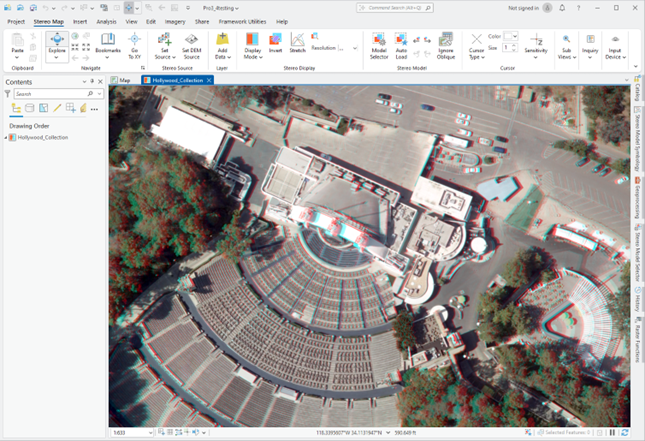Collapse the Hollywood_Collection layer tree node

(x=5, y=137)
